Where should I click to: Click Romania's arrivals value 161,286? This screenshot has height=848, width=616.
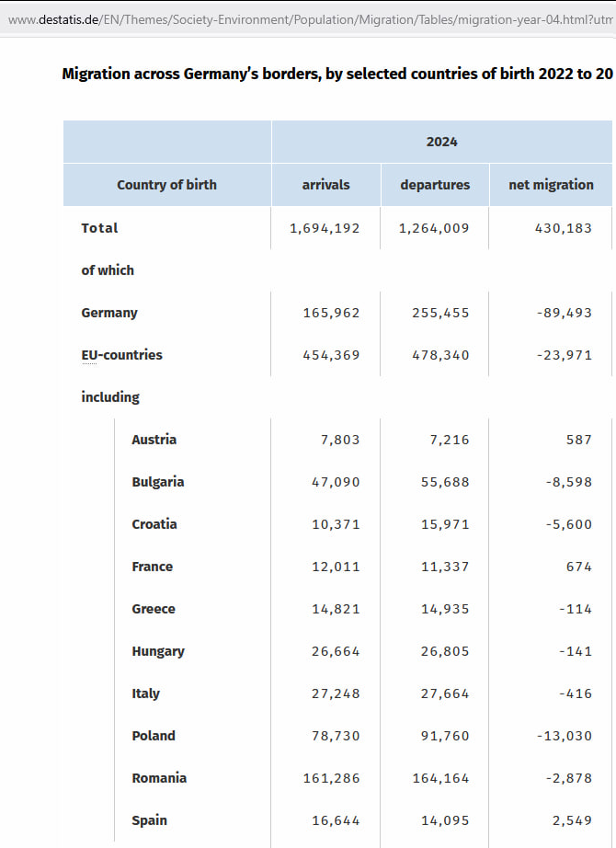pos(331,778)
